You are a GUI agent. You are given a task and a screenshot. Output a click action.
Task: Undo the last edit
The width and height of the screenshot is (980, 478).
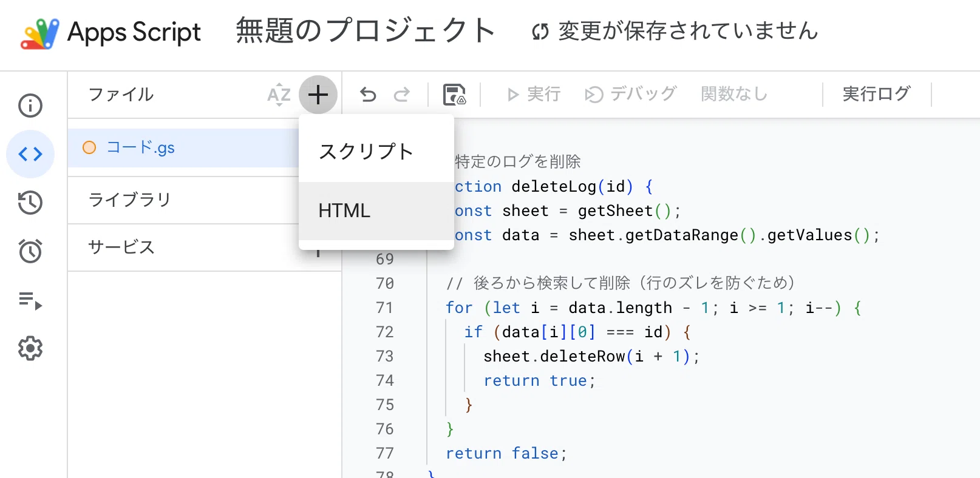point(368,95)
